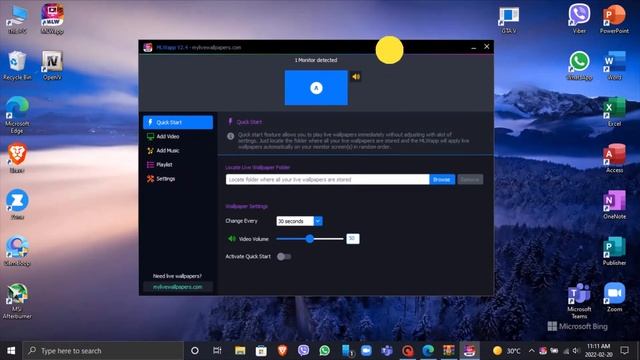Adjust the Video Volume slider
The height and width of the screenshot is (360, 640).
[310, 239]
